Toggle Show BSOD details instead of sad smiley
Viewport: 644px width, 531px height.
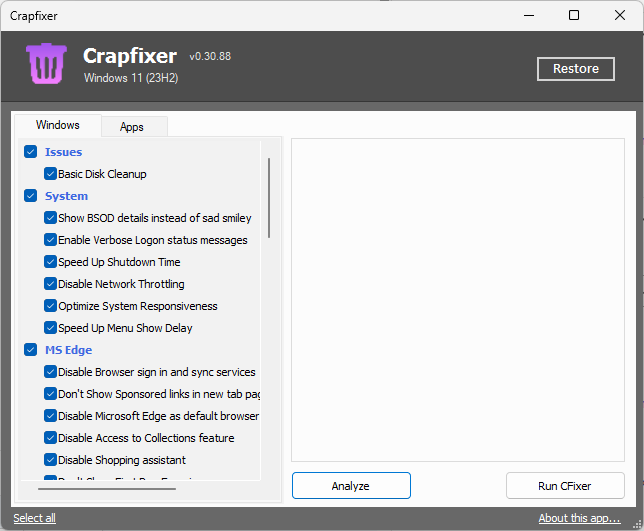(50, 218)
